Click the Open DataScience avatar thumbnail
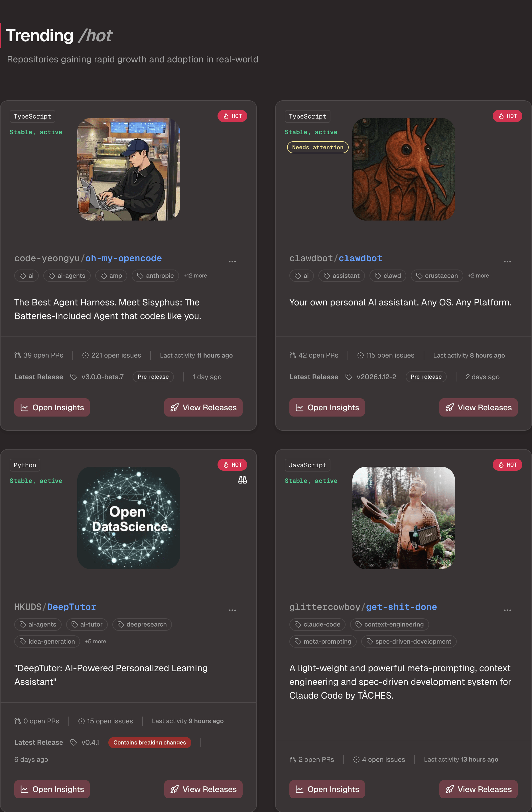532x812 pixels. click(128, 518)
